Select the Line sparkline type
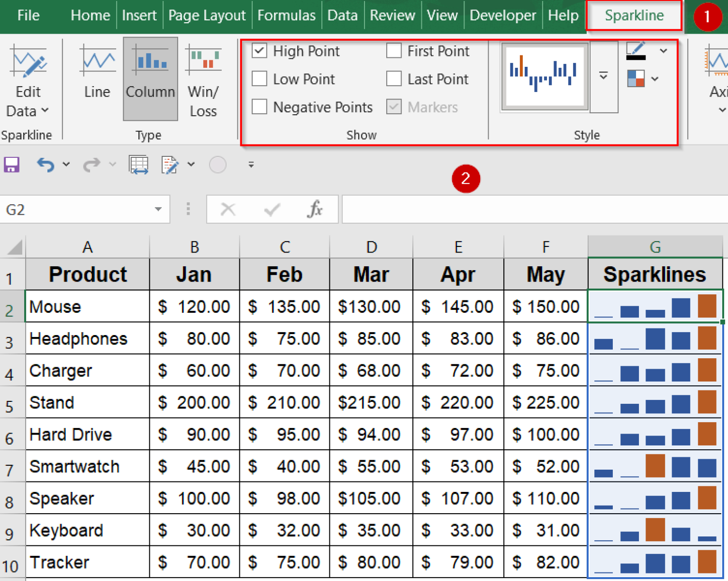 pyautogui.click(x=97, y=76)
